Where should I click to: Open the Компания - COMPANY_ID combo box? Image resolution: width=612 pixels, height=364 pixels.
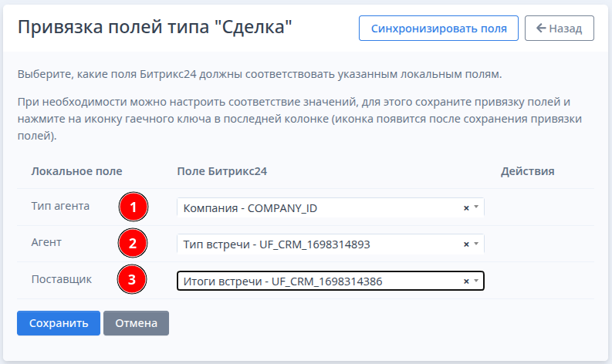[316, 207]
